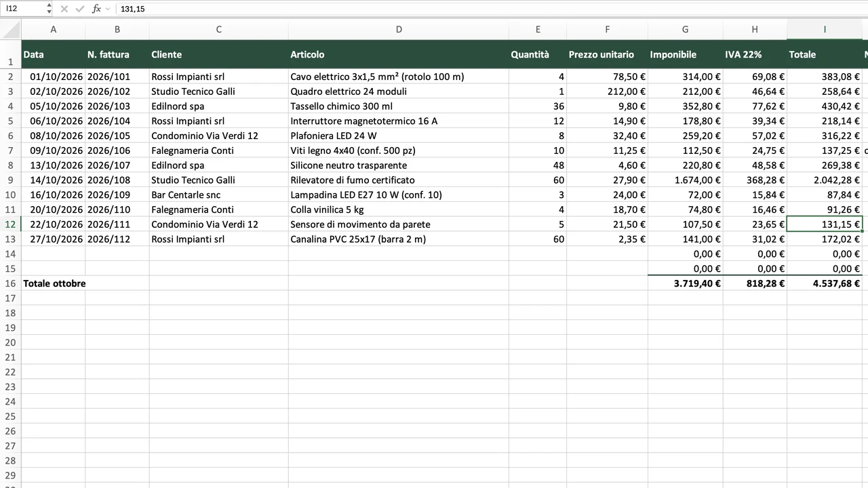Click the cancel entry X icon in formula bar
The width and height of the screenshot is (868, 488).
[64, 9]
